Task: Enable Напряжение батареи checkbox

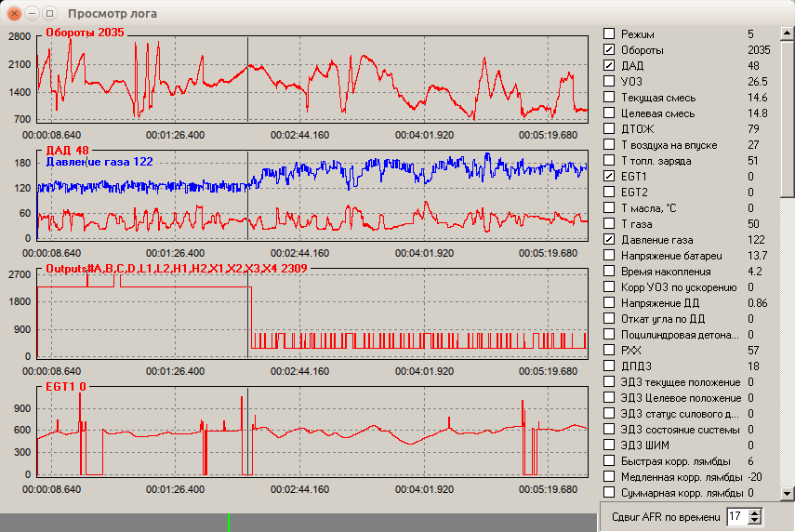Action: coord(609,255)
